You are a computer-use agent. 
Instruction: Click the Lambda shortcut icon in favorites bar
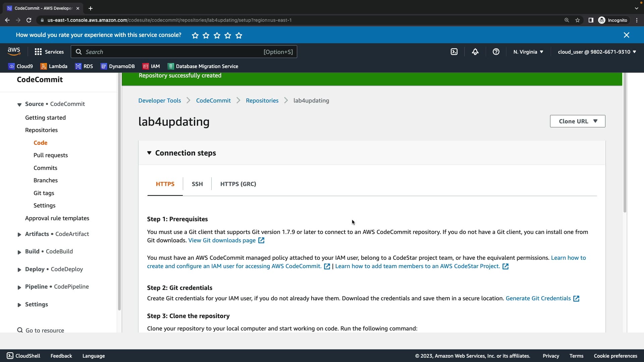point(44,66)
